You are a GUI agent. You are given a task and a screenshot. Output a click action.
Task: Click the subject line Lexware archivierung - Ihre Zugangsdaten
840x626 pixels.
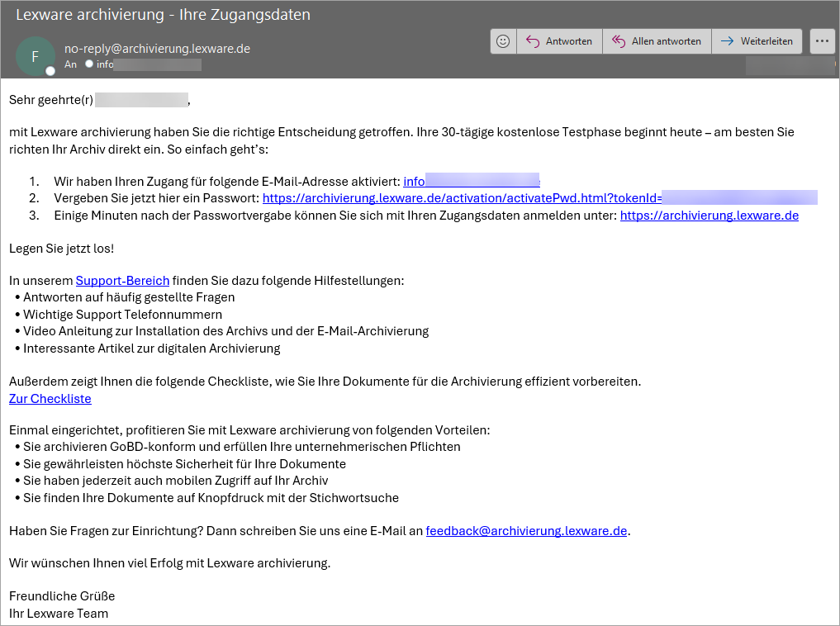(x=163, y=15)
